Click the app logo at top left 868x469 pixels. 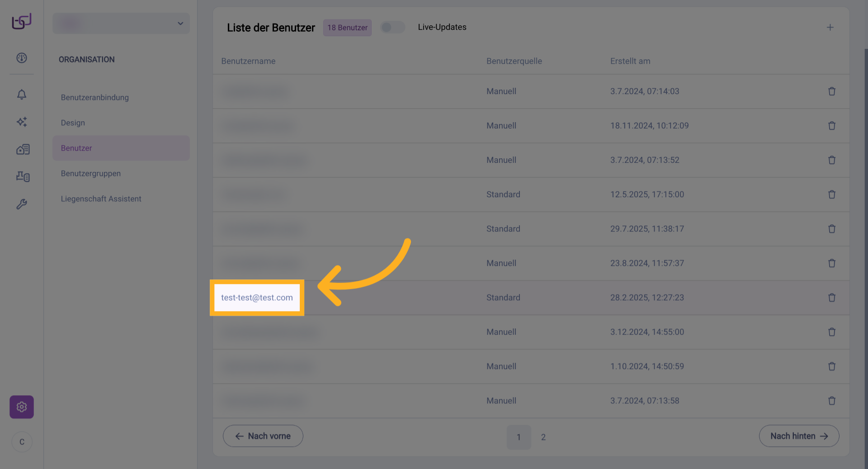pyautogui.click(x=22, y=21)
